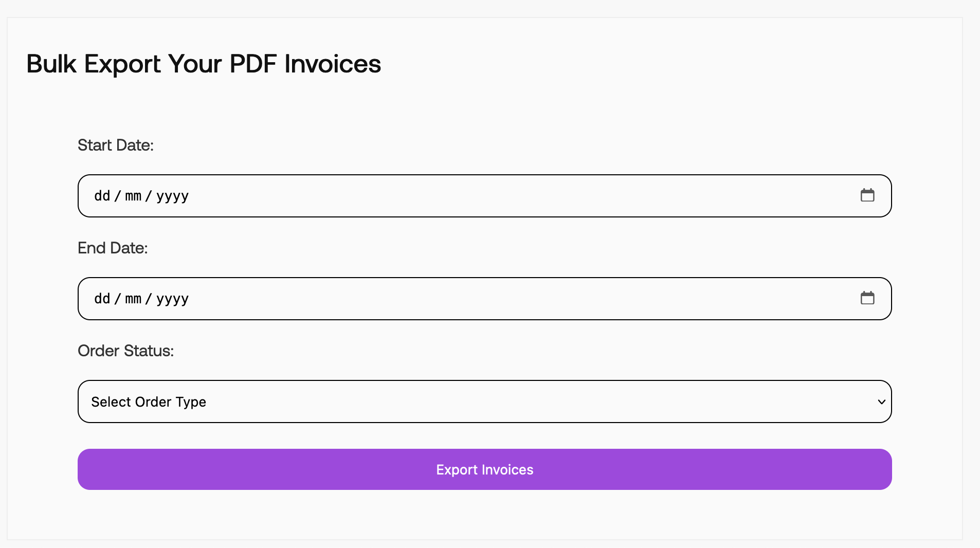This screenshot has height=548, width=980.
Task: Click the Bulk Export Your PDF Invoices heading
Action: pos(203,64)
